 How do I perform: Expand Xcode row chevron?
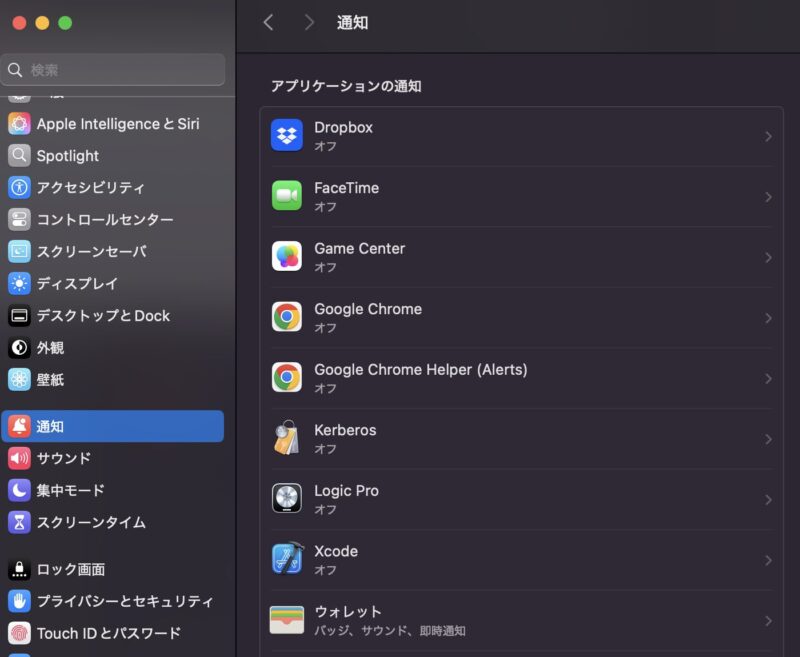coord(768,560)
